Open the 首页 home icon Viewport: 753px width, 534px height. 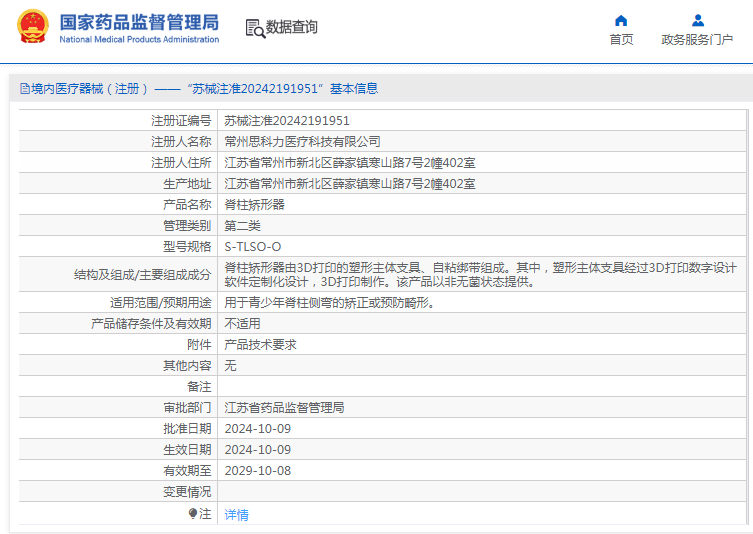[621, 21]
